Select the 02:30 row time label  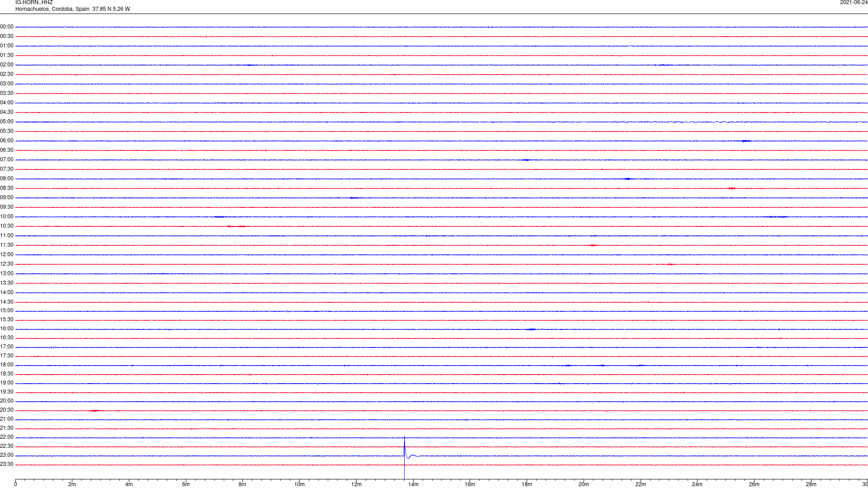[x=7, y=74]
